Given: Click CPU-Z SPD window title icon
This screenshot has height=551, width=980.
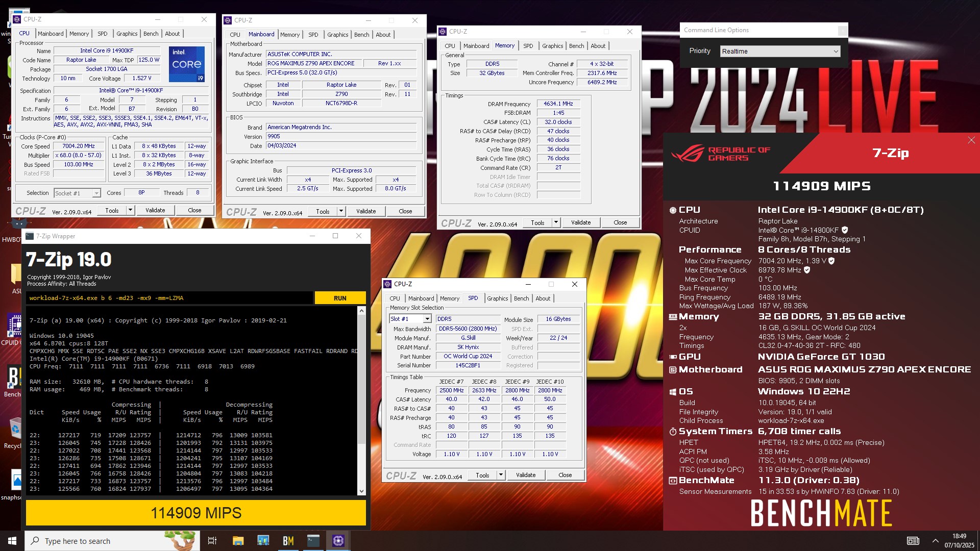Looking at the screenshot, I should 388,284.
